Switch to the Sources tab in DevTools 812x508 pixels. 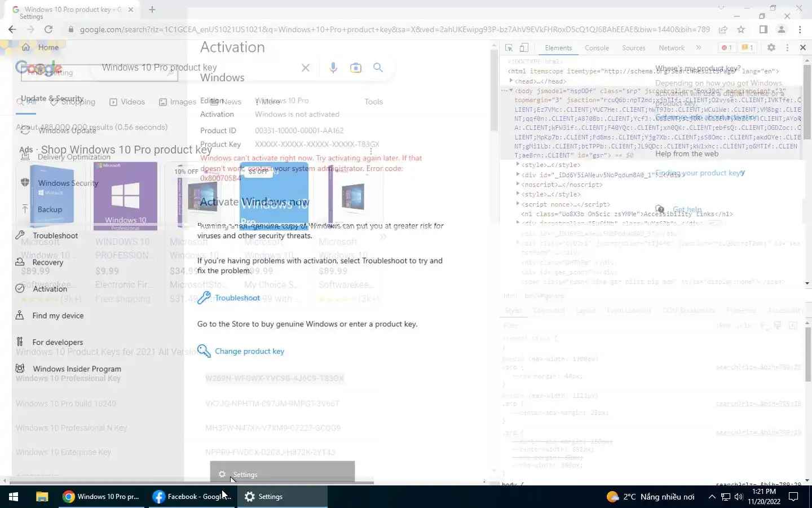coord(633,48)
